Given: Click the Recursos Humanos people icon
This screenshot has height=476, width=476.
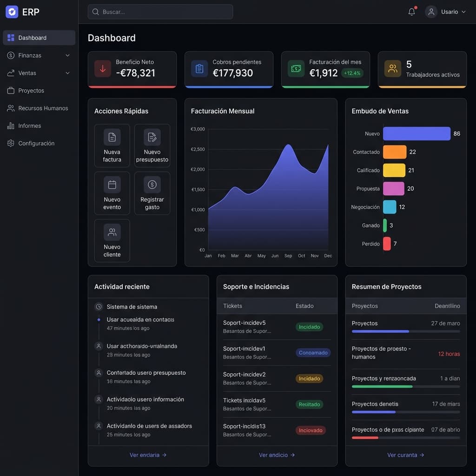Looking at the screenshot, I should [x=11, y=108].
